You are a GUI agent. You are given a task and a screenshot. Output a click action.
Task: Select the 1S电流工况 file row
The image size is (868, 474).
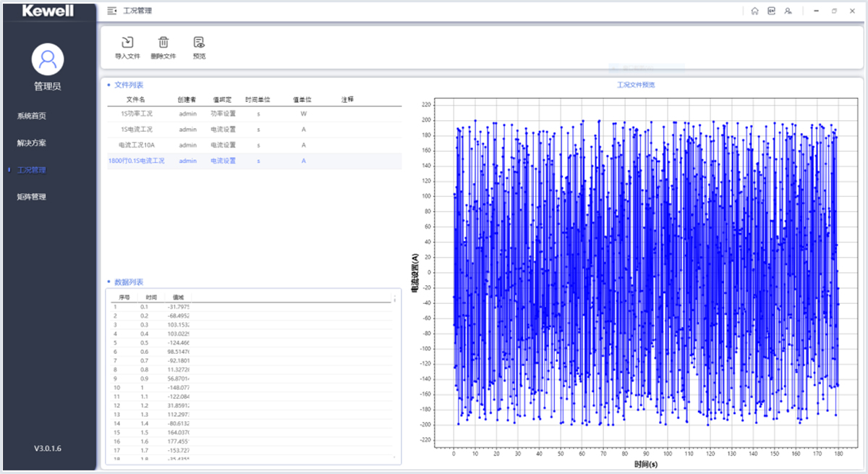pos(137,130)
